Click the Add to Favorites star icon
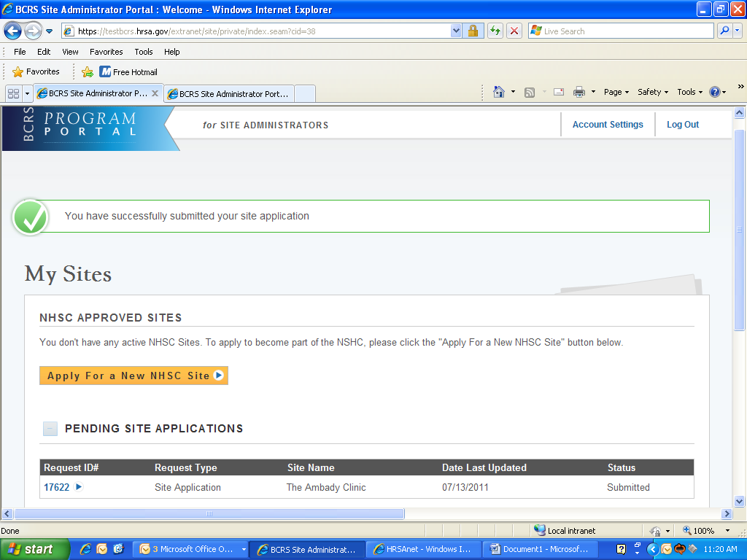Viewport: 747px width, 560px height. click(x=88, y=72)
